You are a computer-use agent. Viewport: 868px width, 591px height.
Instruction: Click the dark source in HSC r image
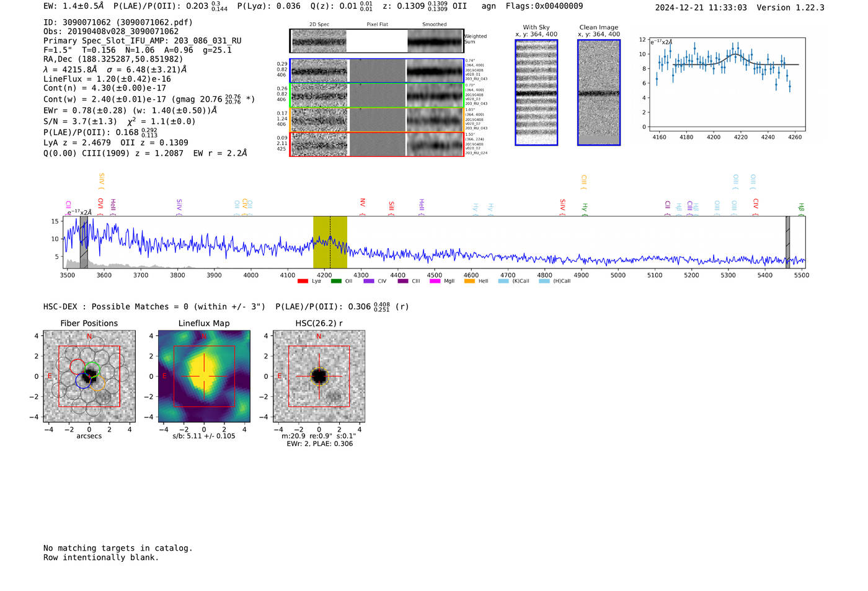point(319,376)
